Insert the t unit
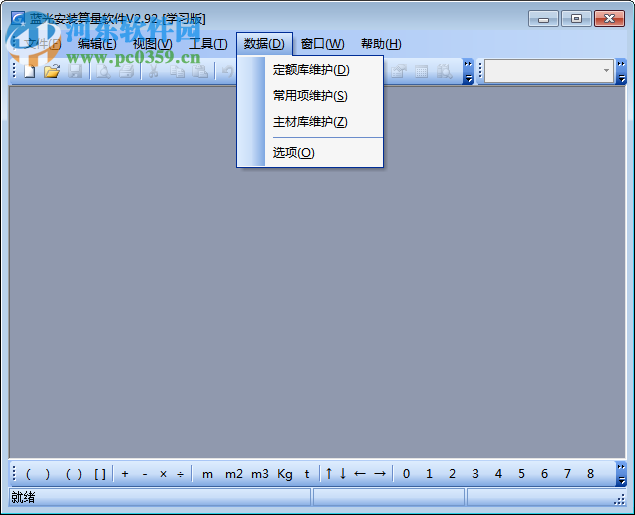635x515 pixels. [x=307, y=474]
